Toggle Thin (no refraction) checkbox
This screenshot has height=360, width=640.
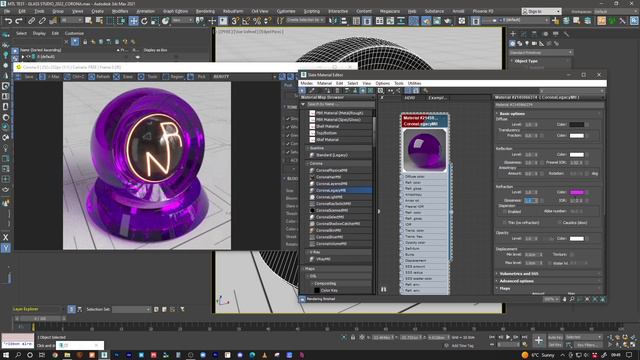[x=504, y=222]
